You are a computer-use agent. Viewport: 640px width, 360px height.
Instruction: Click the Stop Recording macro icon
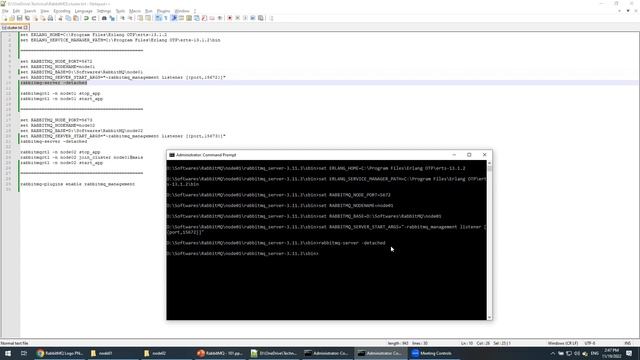[237, 18]
